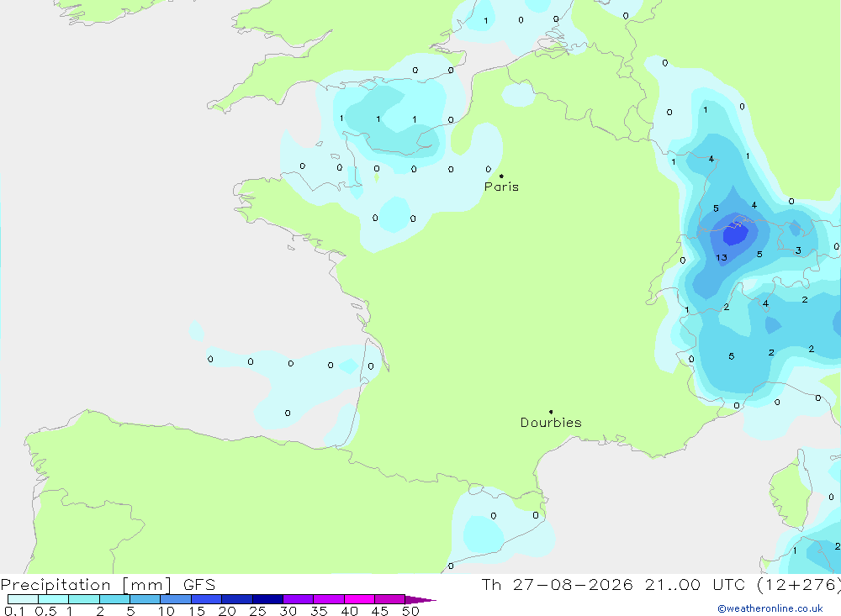
Task: Pick the legend swatch between 5 and 10
Action: coord(145,599)
